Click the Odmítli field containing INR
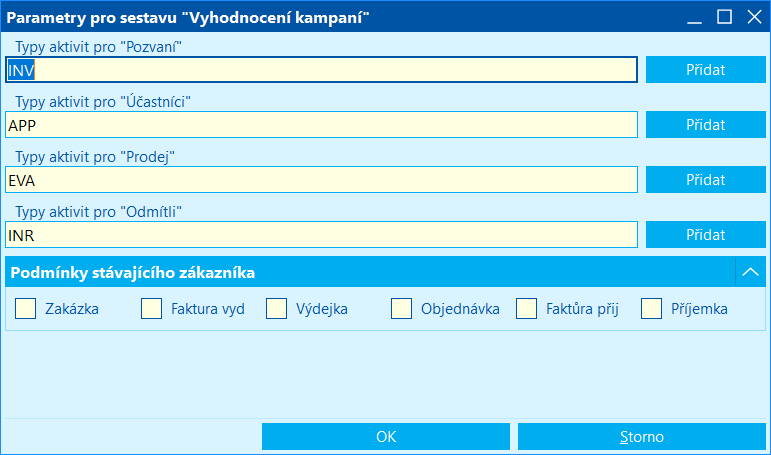 (320, 235)
